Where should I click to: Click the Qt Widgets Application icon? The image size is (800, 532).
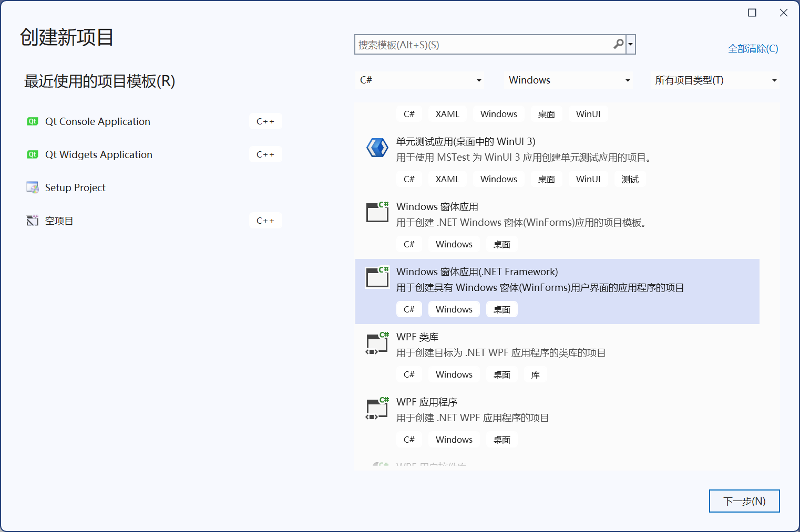point(33,154)
